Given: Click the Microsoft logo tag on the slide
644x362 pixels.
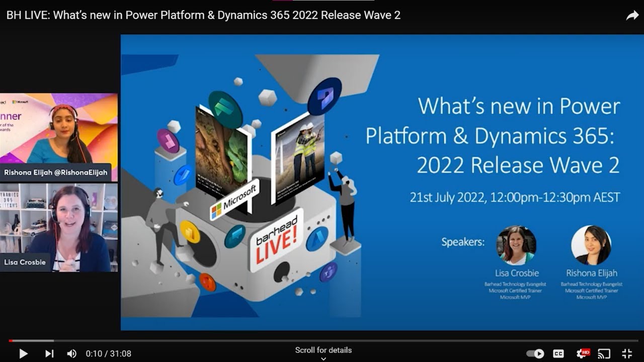Looking at the screenshot, I should (234, 201).
